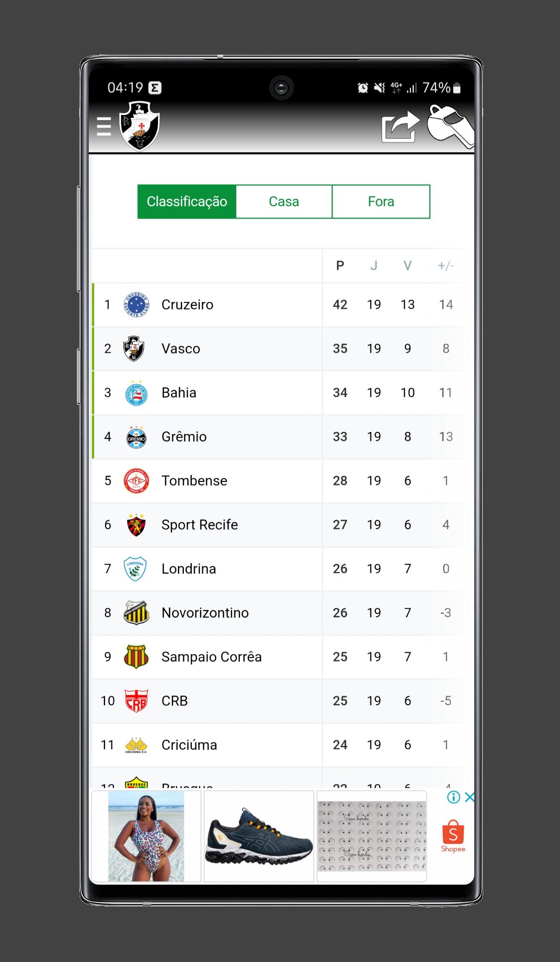Tap the share arrow icon

(x=400, y=127)
